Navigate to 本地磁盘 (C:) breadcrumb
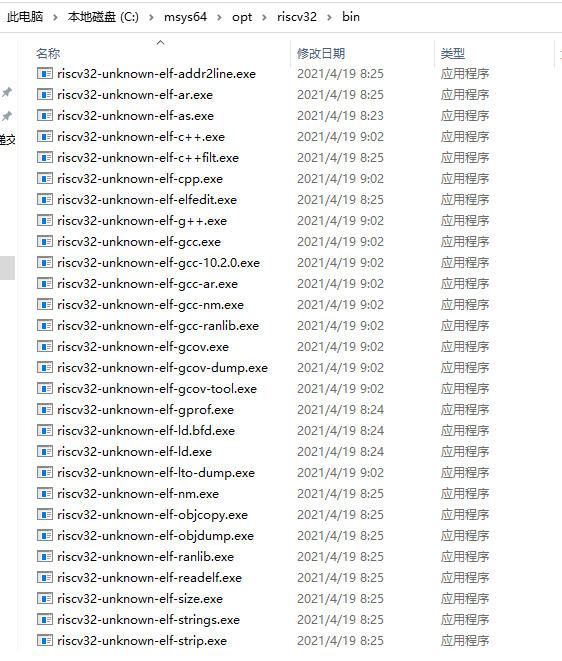Viewport: 562px width, 661px height. pyautogui.click(x=103, y=17)
